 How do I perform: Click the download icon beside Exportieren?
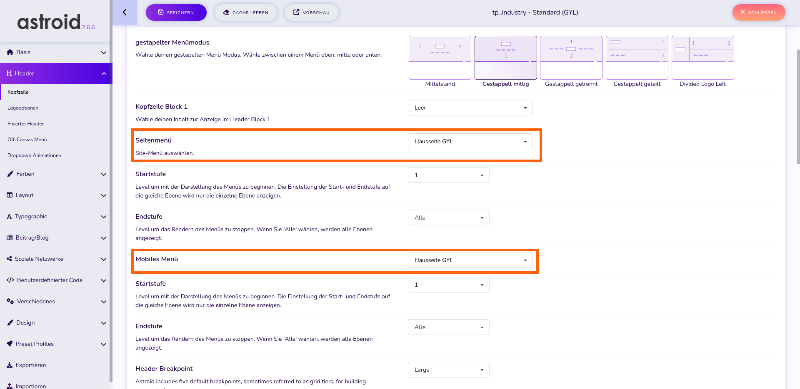click(x=10, y=366)
